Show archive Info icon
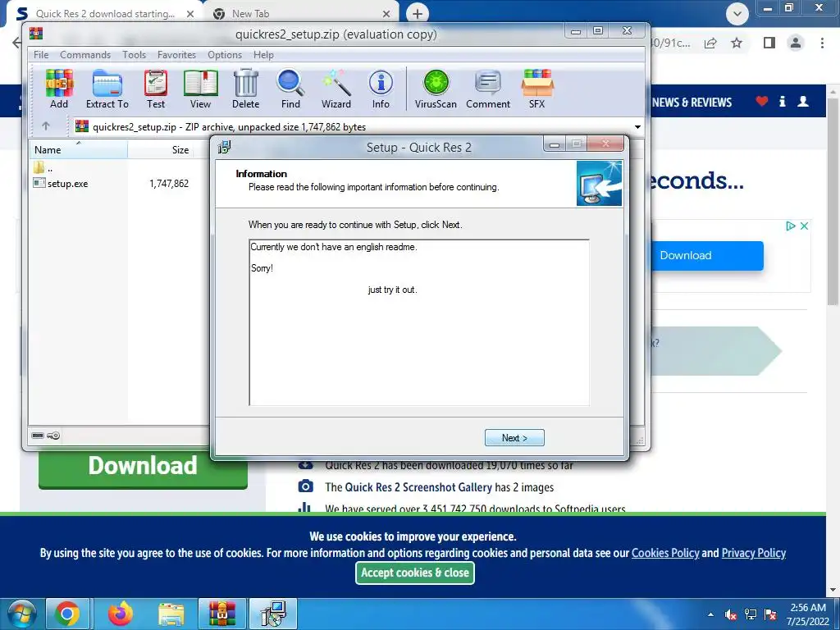The width and height of the screenshot is (840, 630). [x=381, y=89]
